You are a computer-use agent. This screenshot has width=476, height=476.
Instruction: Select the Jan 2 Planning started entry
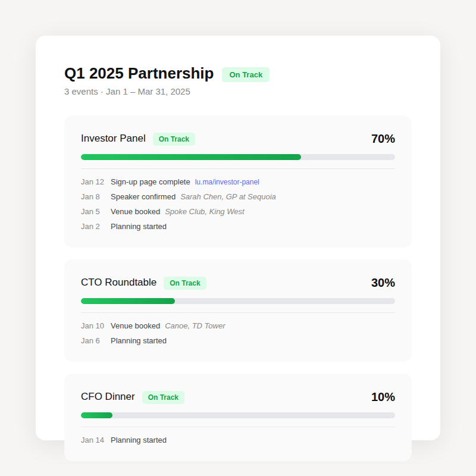coord(138,227)
